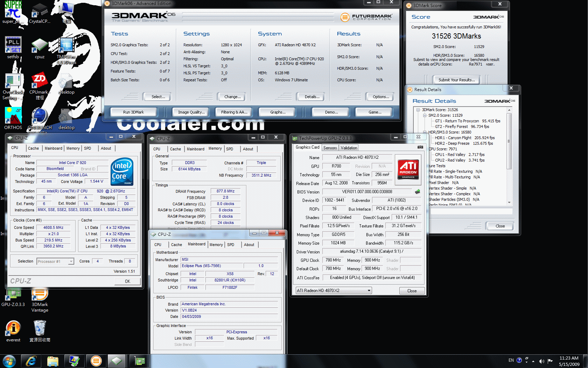Click the volume speaker tray icon
The height and width of the screenshot is (368, 588).
[541, 361]
